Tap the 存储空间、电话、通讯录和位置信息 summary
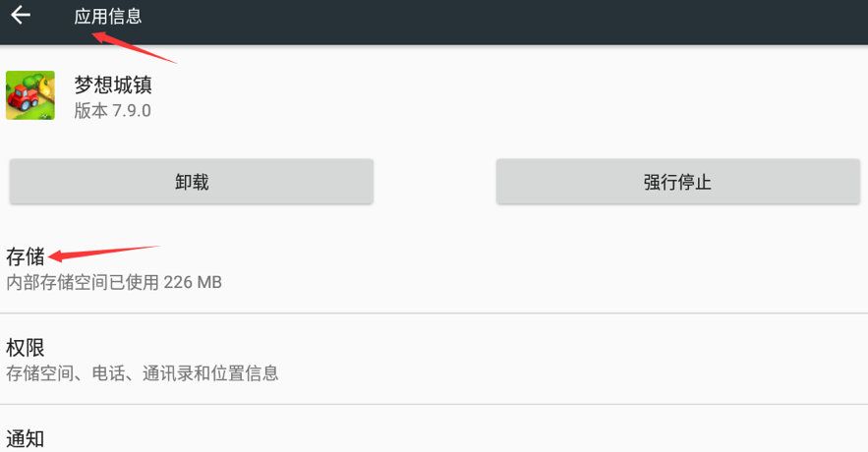This screenshot has height=452, width=868. [143, 373]
